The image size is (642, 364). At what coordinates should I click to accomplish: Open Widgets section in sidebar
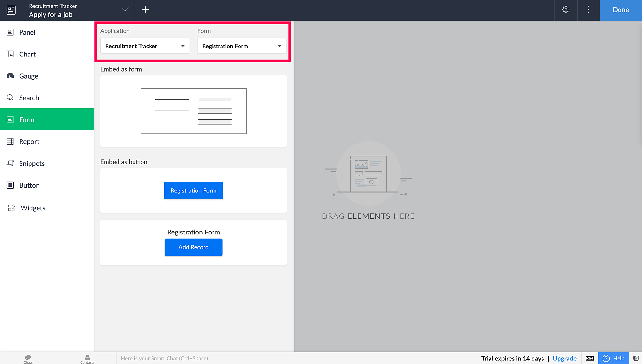click(33, 208)
